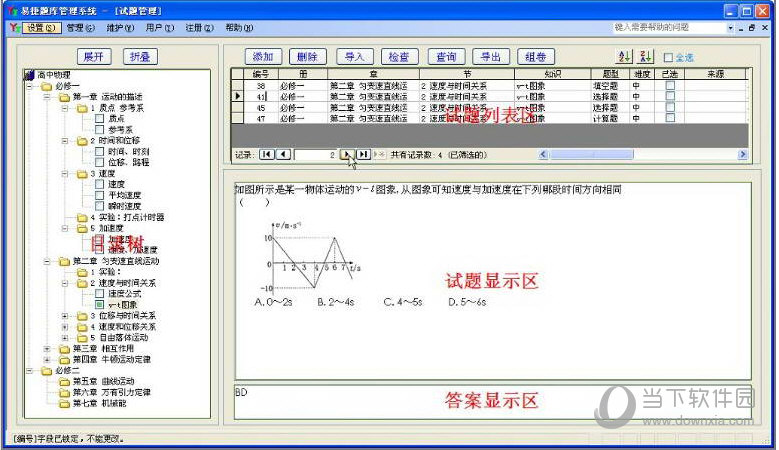
Task: Click the sort ascending A-Z icon
Action: (x=623, y=57)
